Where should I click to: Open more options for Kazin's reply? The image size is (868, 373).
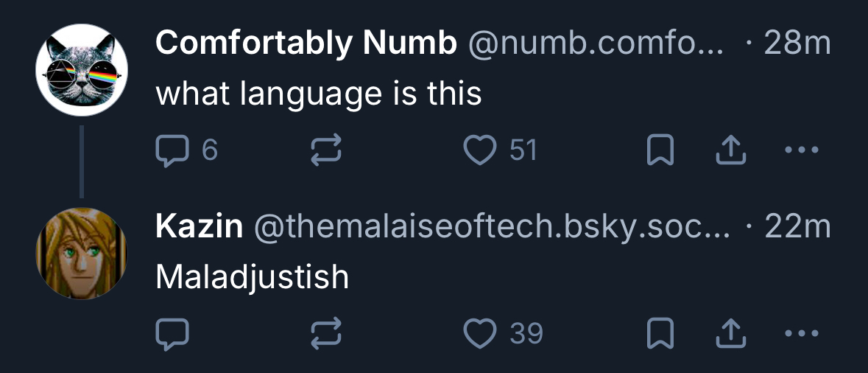click(802, 334)
